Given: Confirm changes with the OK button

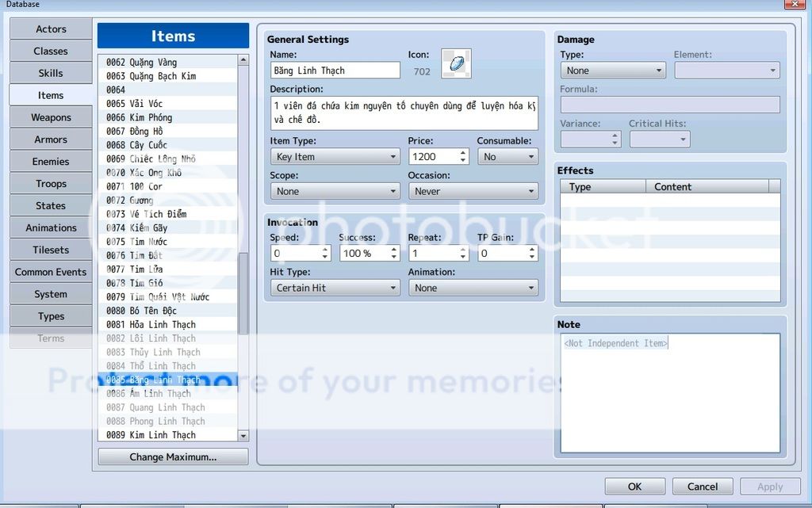Looking at the screenshot, I should pos(634,486).
